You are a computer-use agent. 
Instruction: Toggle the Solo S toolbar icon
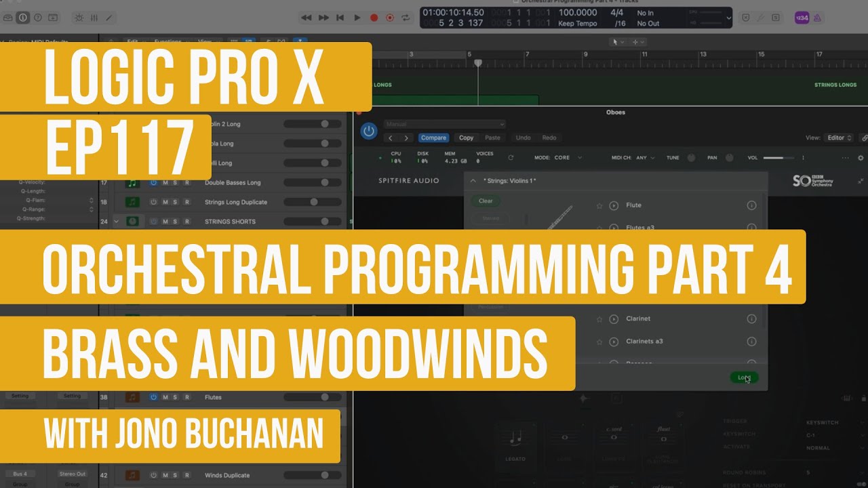click(x=776, y=18)
